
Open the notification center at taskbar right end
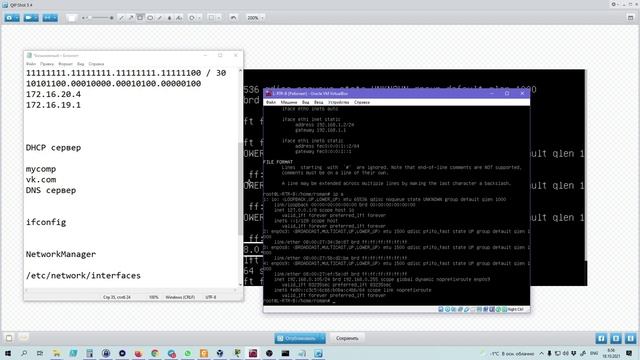coord(629,353)
